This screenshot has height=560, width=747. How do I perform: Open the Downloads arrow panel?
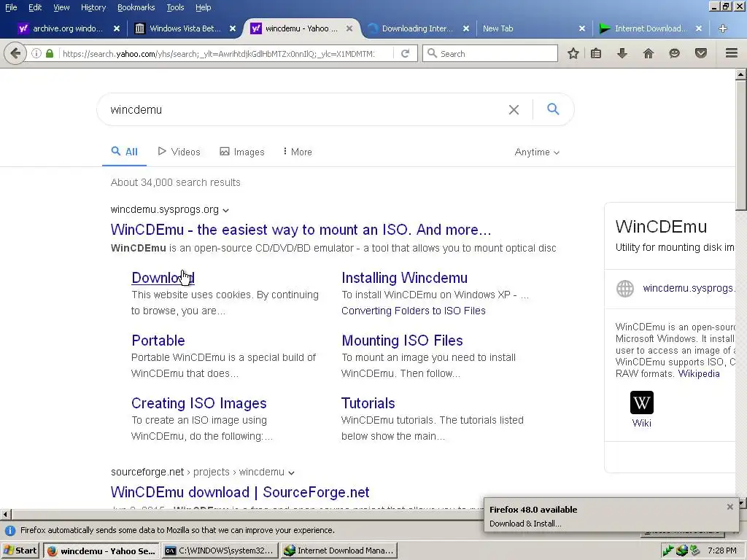622,53
